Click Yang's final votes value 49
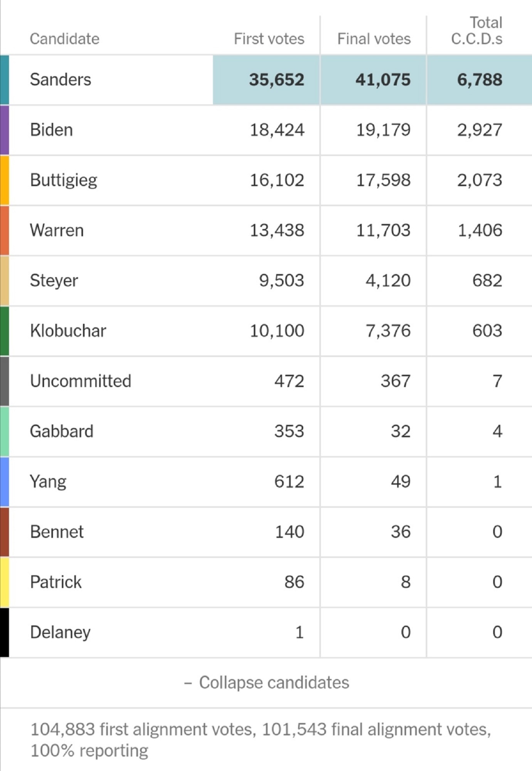This screenshot has width=532, height=771. click(401, 482)
